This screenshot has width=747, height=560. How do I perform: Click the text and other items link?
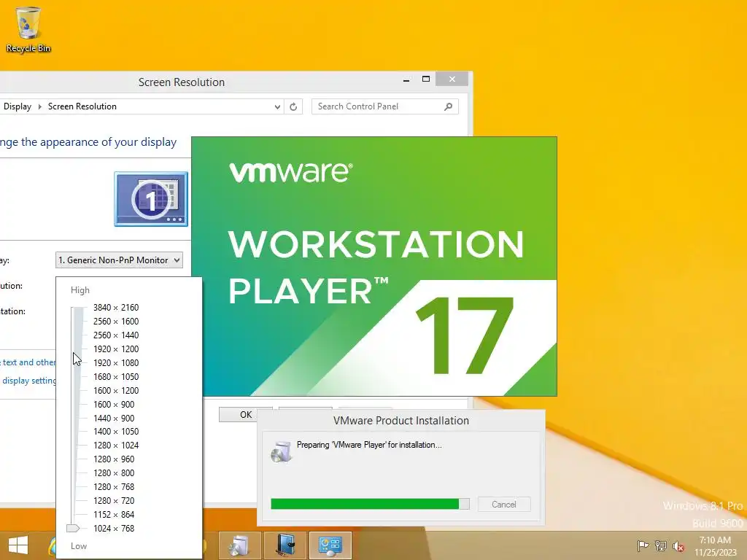[28, 362]
